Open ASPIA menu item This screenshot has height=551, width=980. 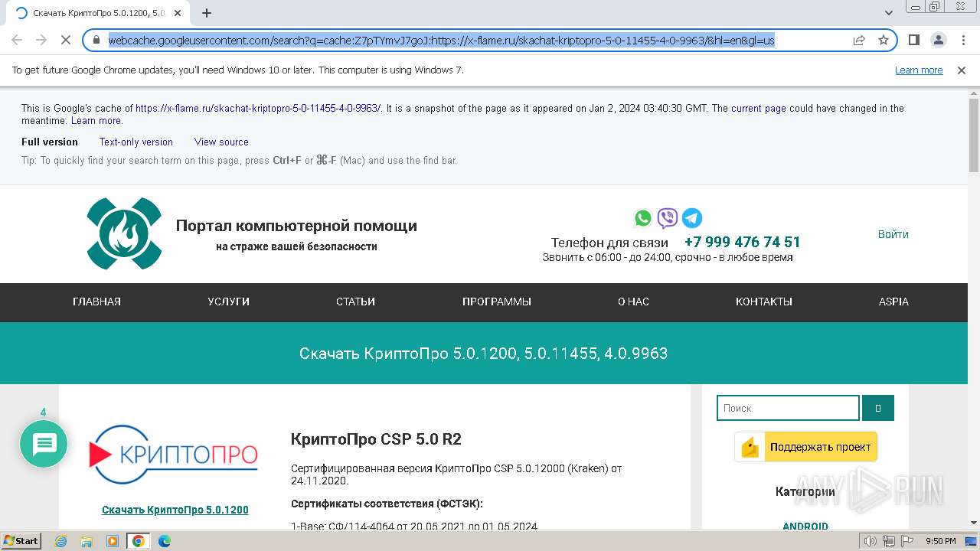[x=893, y=302]
